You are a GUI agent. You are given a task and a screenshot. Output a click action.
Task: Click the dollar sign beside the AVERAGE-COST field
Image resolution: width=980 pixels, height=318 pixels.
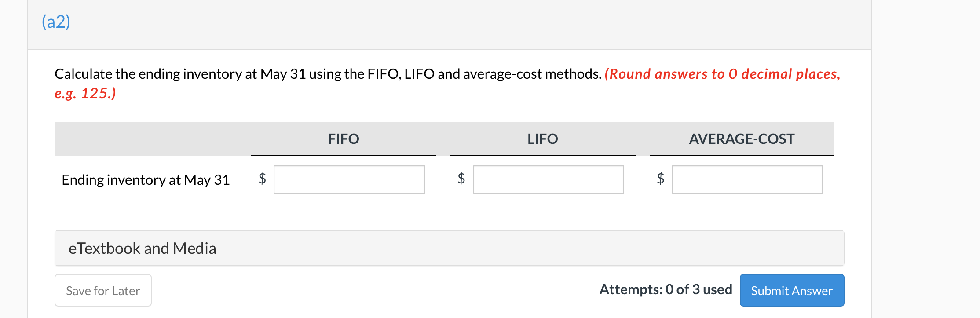(x=660, y=179)
